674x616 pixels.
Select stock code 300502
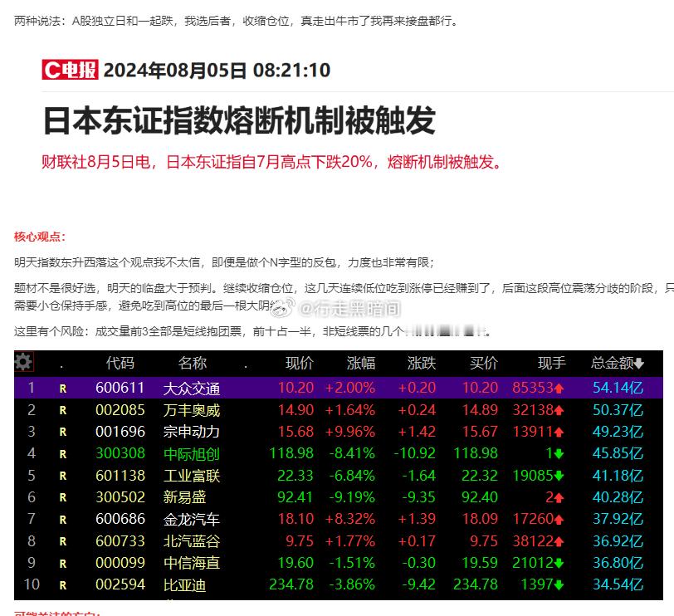coord(120,497)
